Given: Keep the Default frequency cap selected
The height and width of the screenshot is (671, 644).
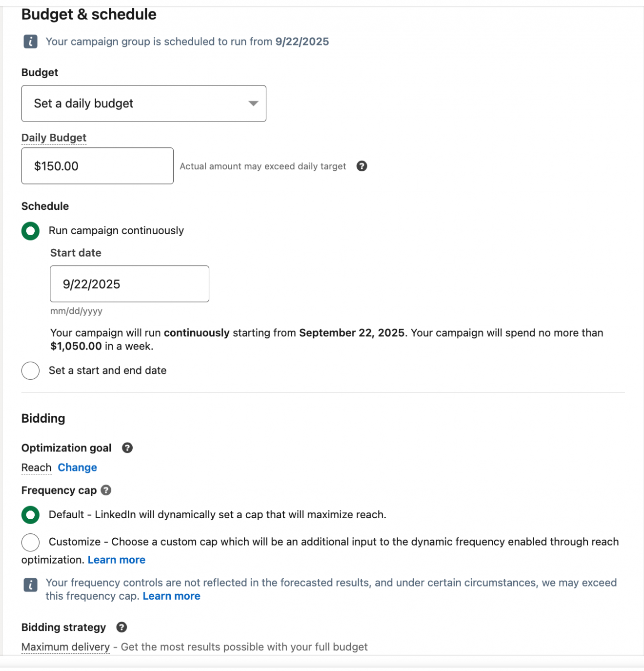Looking at the screenshot, I should point(30,515).
